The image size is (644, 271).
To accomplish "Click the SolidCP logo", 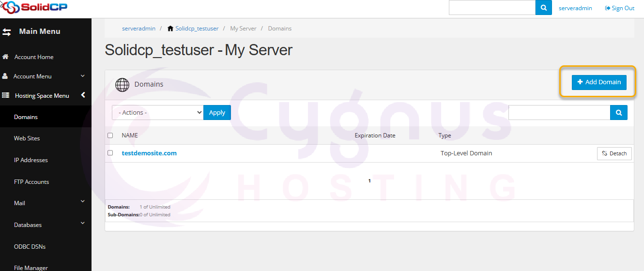I will coord(35,8).
